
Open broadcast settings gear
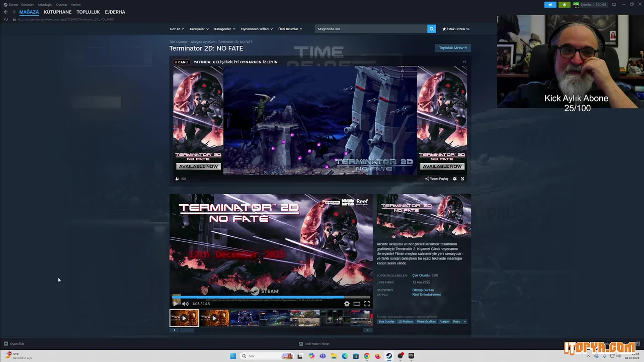pyautogui.click(x=455, y=178)
